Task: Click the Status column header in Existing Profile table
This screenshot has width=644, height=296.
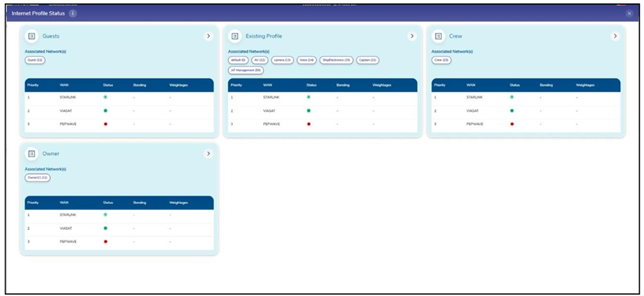Action: pos(311,85)
